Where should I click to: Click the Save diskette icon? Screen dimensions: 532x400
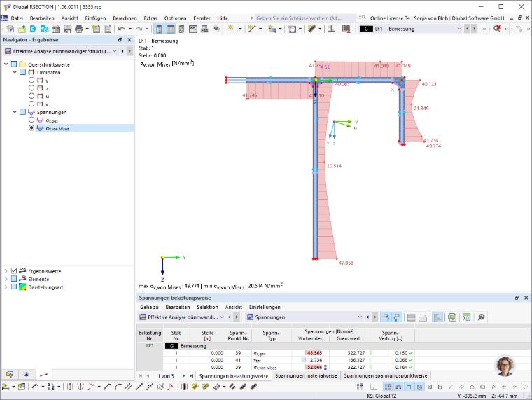67,29
